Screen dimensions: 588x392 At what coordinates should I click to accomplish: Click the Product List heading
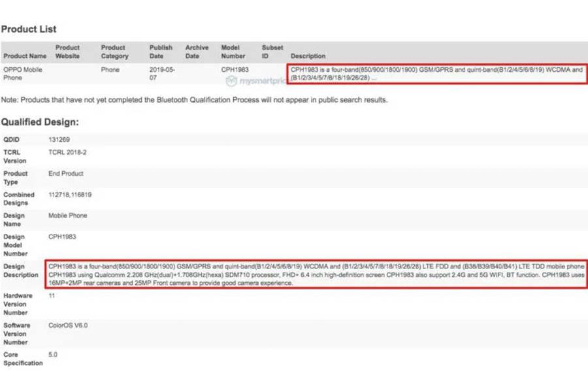pyautogui.click(x=29, y=29)
